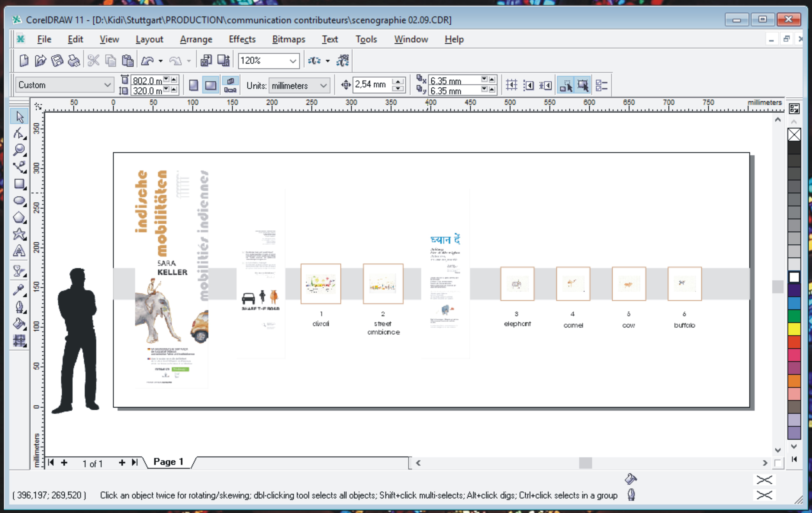Image resolution: width=812 pixels, height=513 pixels.
Task: Select the Zoom tool
Action: coord(20,150)
